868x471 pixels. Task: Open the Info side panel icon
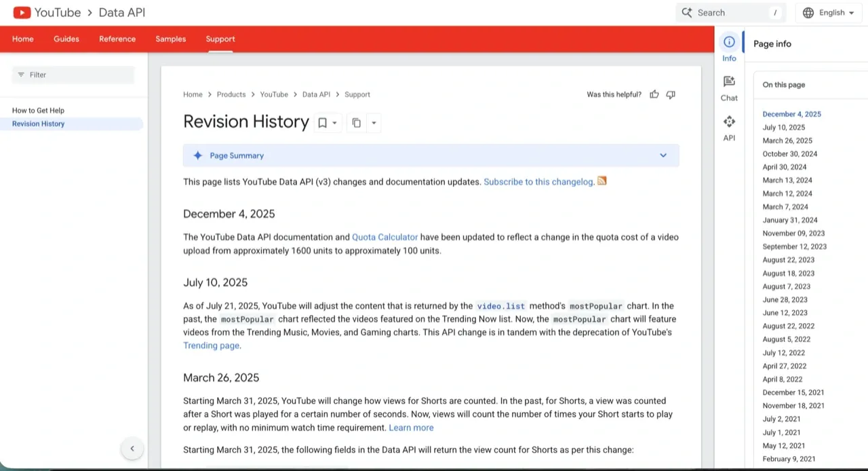(729, 42)
